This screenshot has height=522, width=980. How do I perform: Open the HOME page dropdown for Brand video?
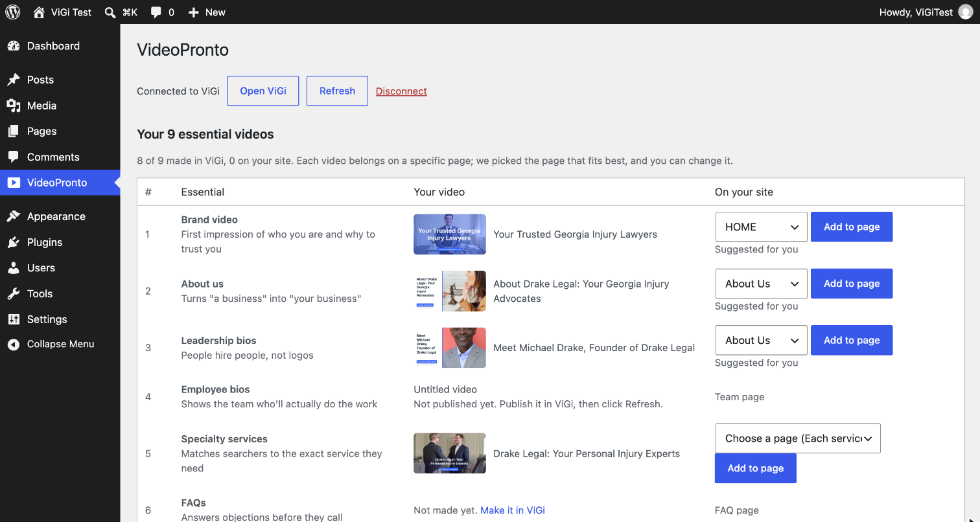point(762,227)
